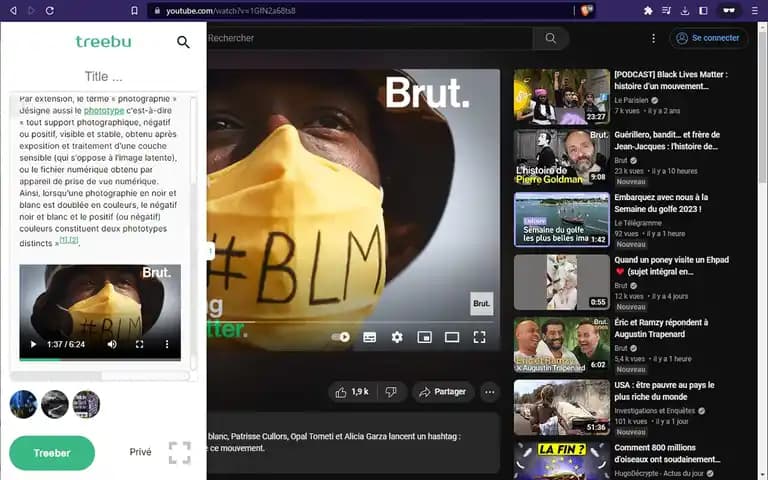Click the Se connecter button

708,38
